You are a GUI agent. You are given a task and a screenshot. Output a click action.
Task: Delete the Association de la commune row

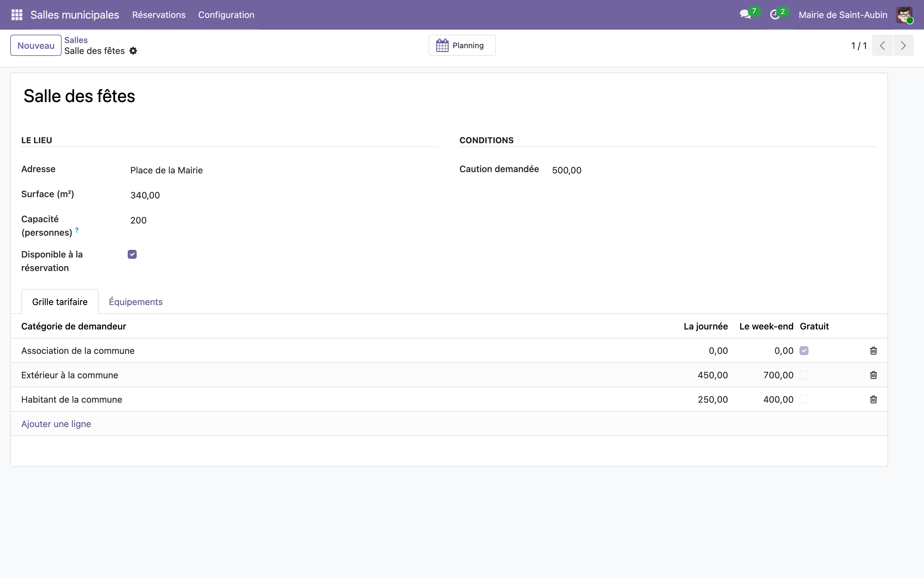pyautogui.click(x=873, y=351)
